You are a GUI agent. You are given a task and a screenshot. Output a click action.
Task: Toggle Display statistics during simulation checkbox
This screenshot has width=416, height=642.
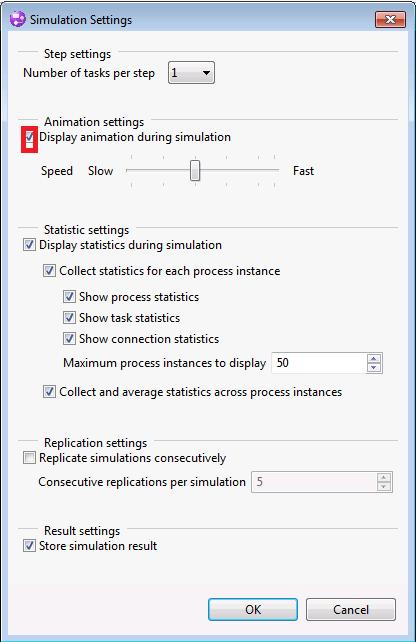tap(29, 245)
